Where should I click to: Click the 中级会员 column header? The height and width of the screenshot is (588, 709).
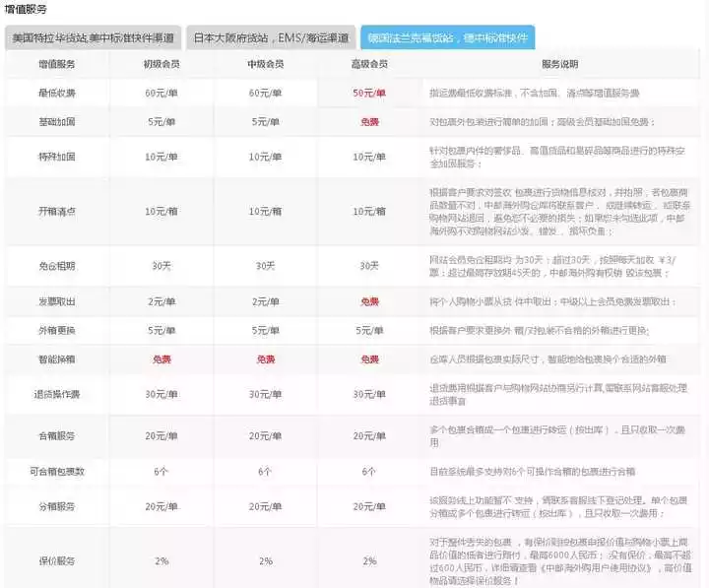(x=266, y=64)
